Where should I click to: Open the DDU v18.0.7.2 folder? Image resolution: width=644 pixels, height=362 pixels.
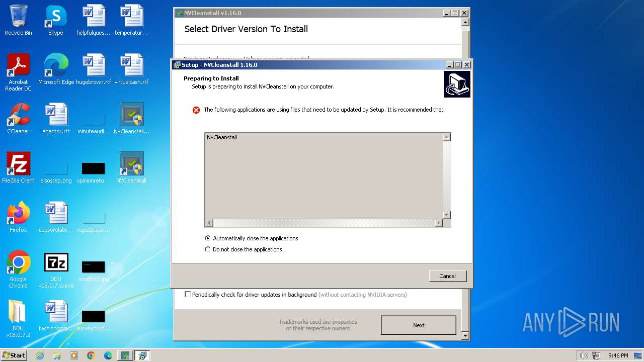pos(18,319)
